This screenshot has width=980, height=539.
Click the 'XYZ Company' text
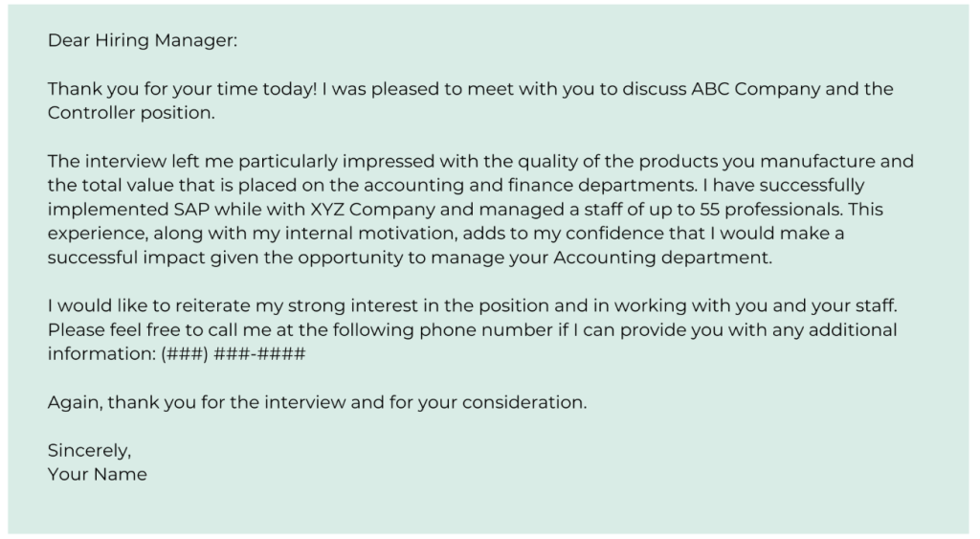(372, 210)
